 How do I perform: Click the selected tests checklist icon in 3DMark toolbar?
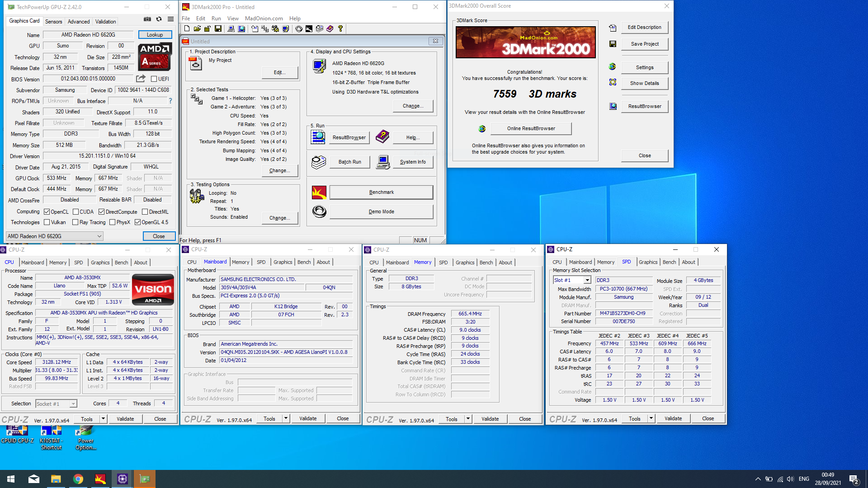[265, 29]
